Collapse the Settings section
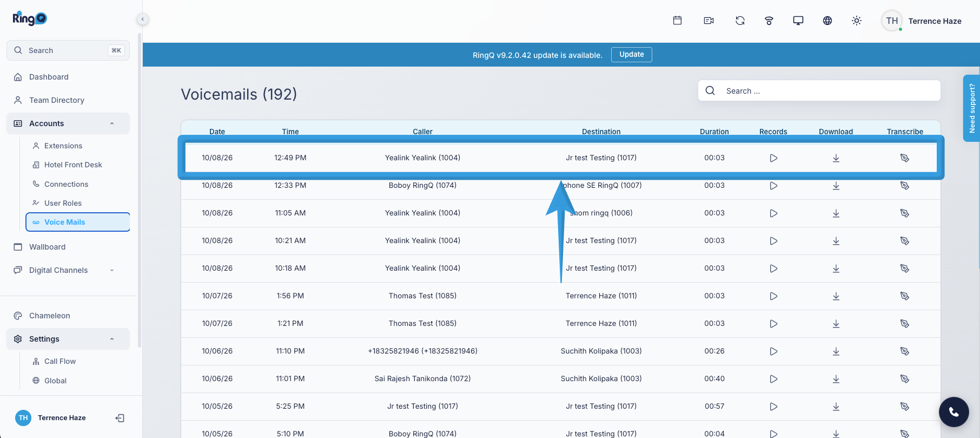Screen dimensions: 980x438 [x=68, y=339]
